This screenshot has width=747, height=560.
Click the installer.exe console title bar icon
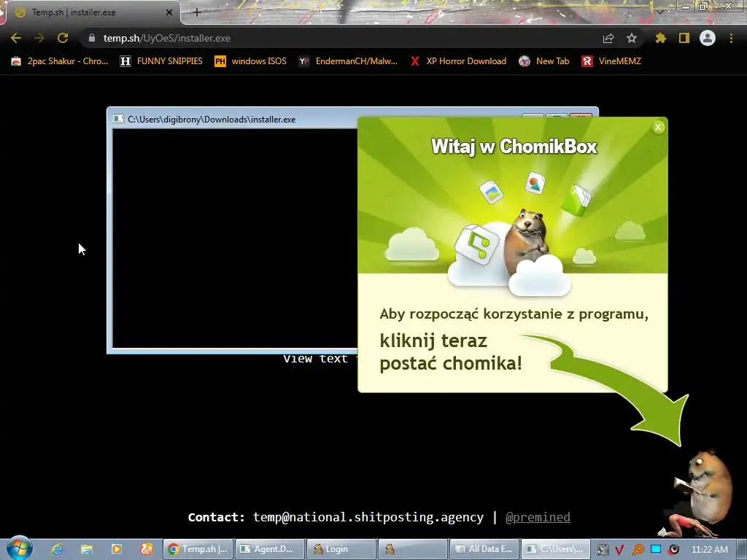point(117,119)
